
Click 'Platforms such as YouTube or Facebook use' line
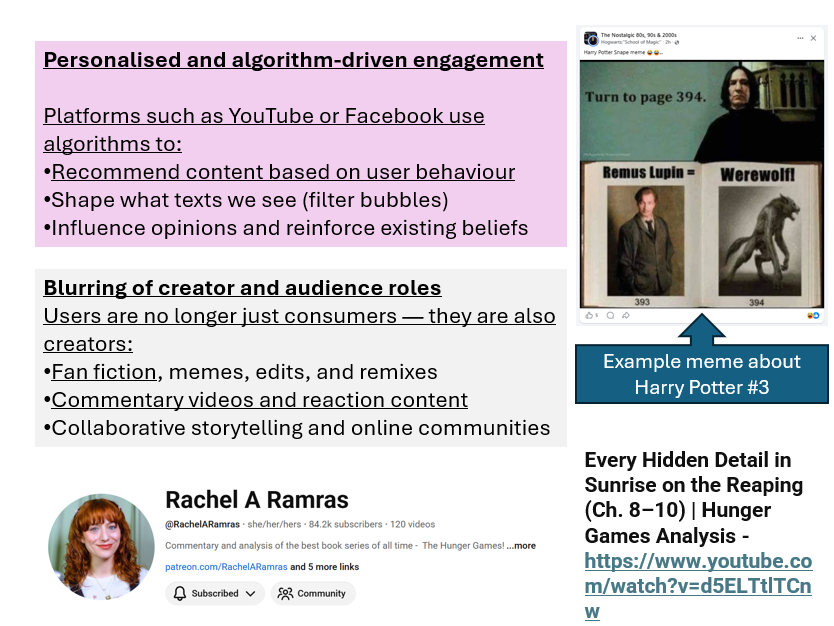coord(264,115)
